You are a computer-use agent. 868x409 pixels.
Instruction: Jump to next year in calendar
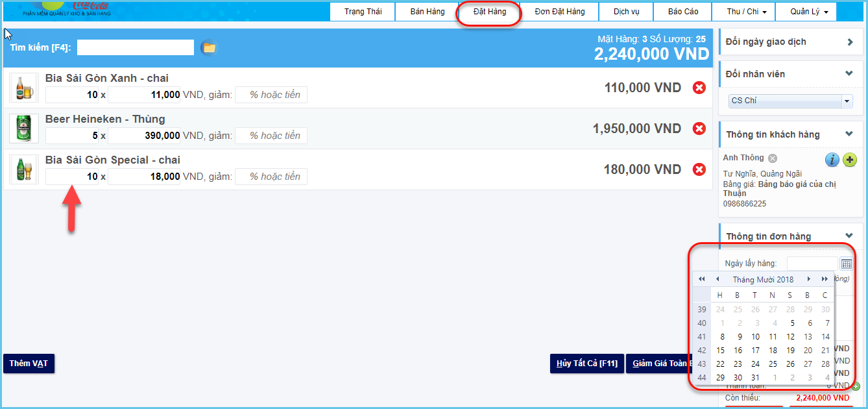(825, 279)
